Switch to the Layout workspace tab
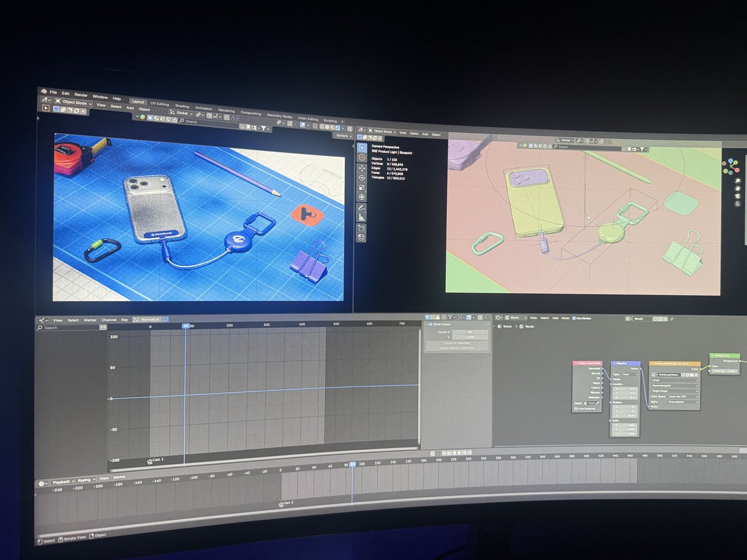 click(x=138, y=101)
